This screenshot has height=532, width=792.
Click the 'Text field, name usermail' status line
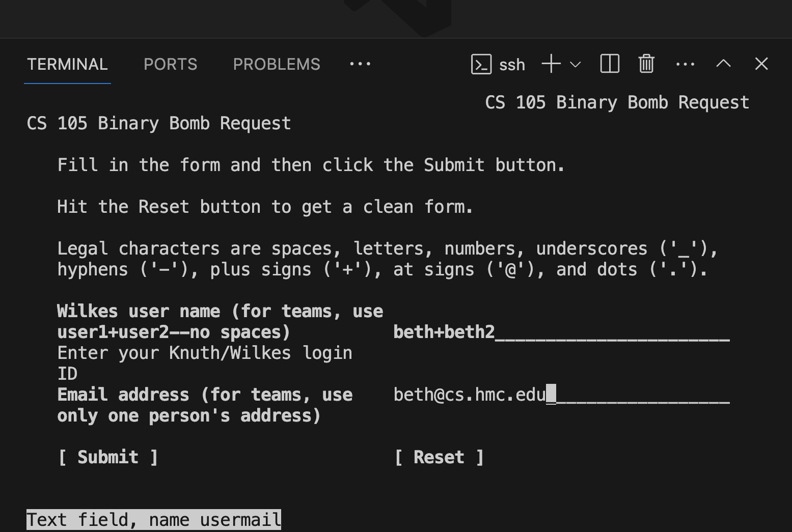[153, 520]
